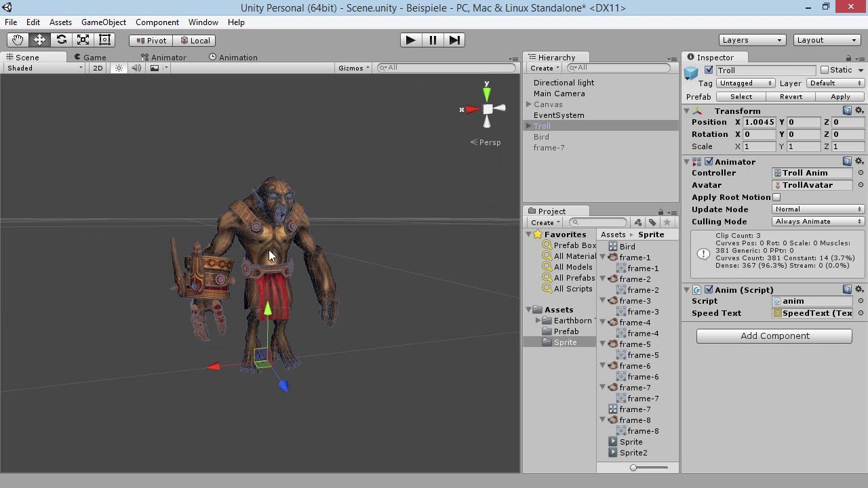Image resolution: width=868 pixels, height=488 pixels.
Task: Click the Position X input field
Action: pyautogui.click(x=759, y=123)
